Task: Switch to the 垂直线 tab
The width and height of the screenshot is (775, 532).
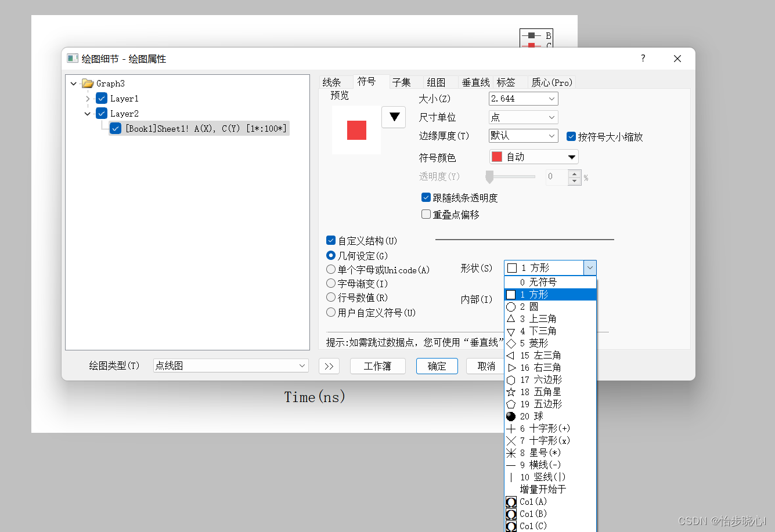Action: coord(475,82)
